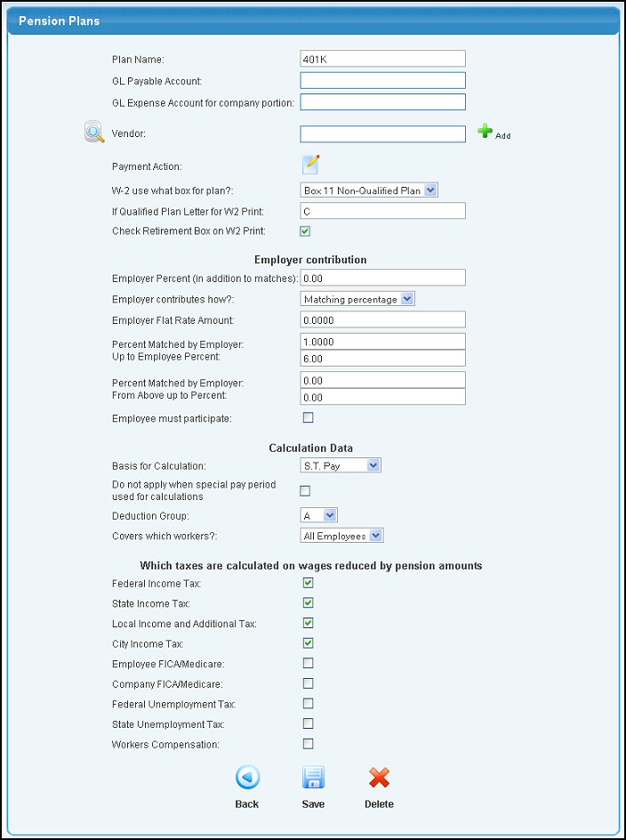
Task: Expand Covers which workers dropdown
Action: pyautogui.click(x=341, y=536)
